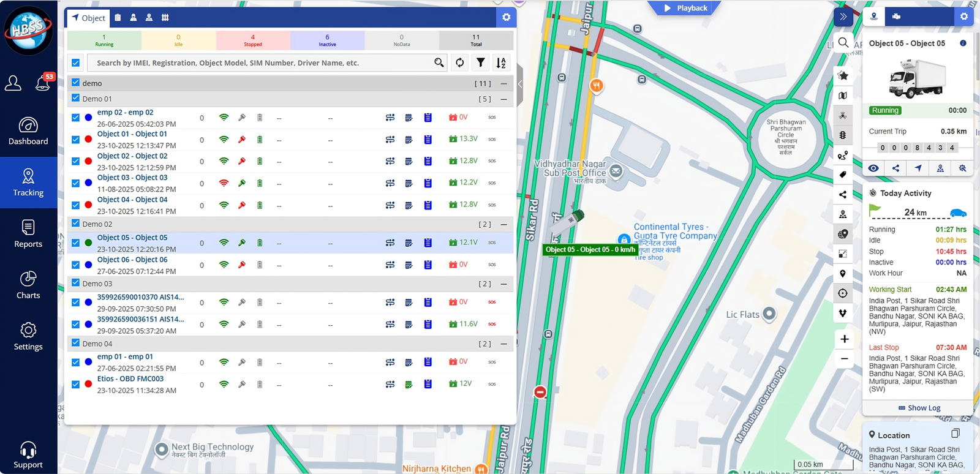980x474 pixels.
Task: Click the Playback button
Action: [x=685, y=8]
